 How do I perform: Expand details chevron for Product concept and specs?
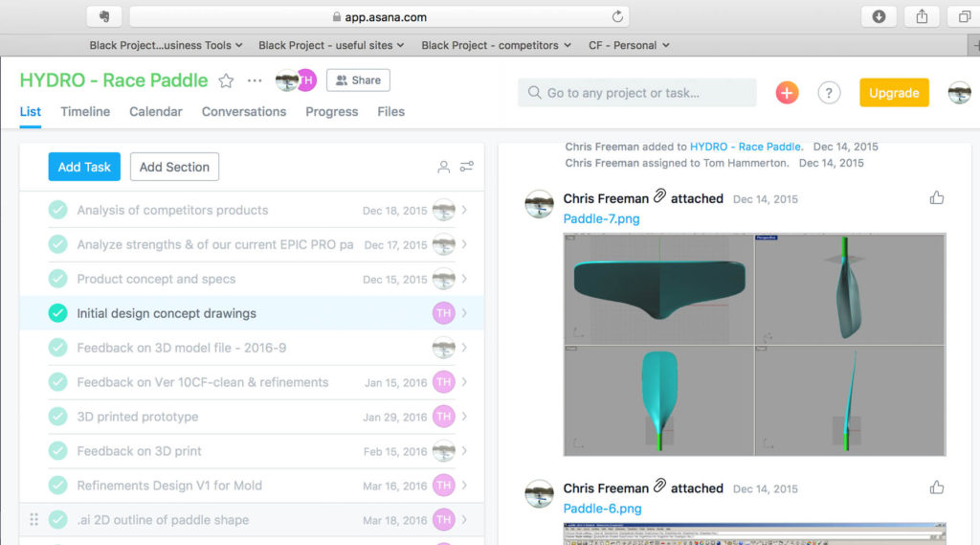tap(464, 279)
